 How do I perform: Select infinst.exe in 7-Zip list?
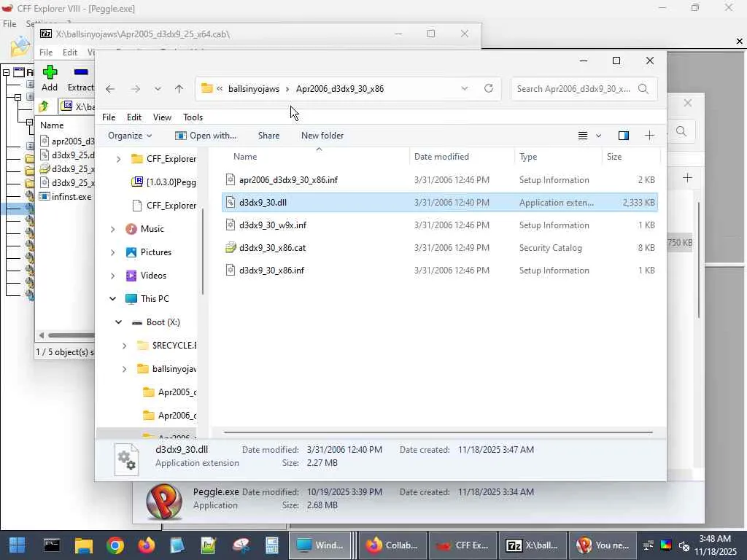click(66, 197)
